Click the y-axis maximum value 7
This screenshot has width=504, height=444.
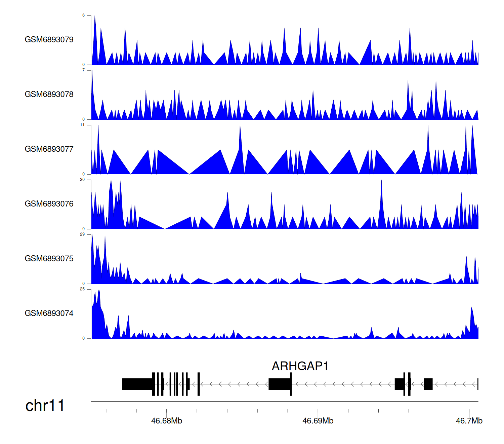84,70
